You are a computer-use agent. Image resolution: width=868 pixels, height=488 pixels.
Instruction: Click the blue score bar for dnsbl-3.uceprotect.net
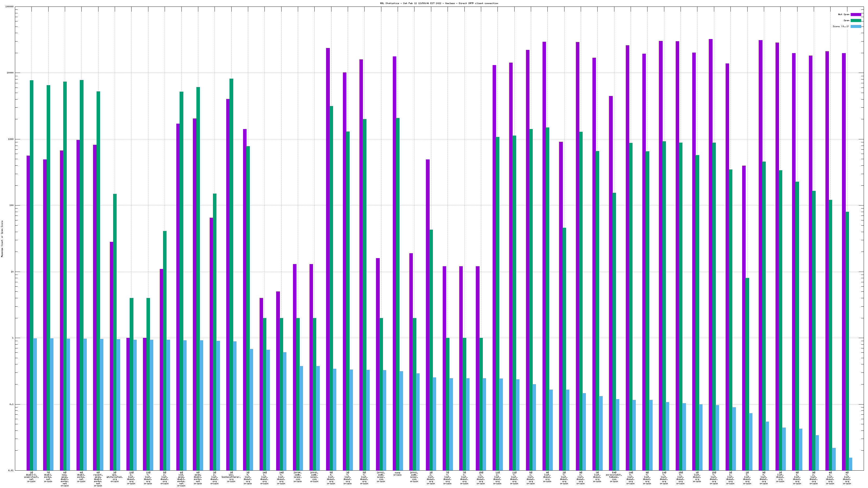[x=35, y=404]
